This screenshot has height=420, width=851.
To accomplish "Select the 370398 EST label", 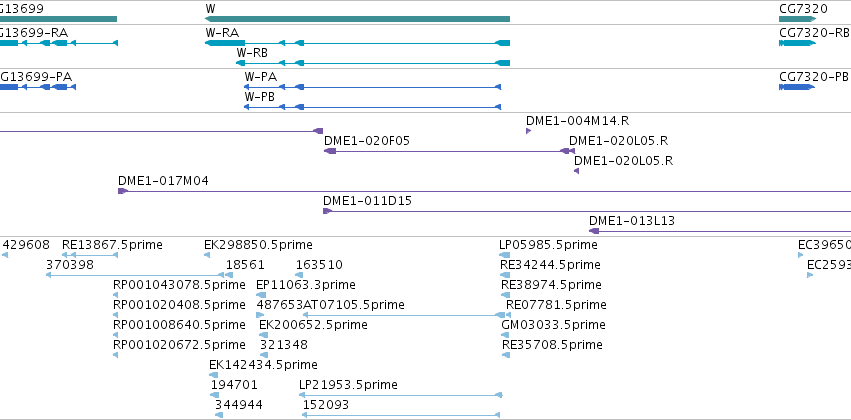I will pos(70,265).
